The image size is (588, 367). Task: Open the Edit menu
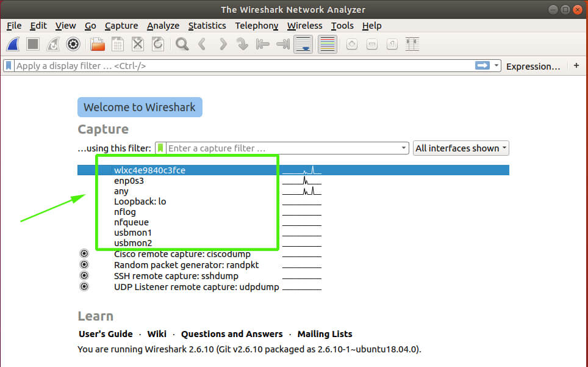tap(38, 26)
